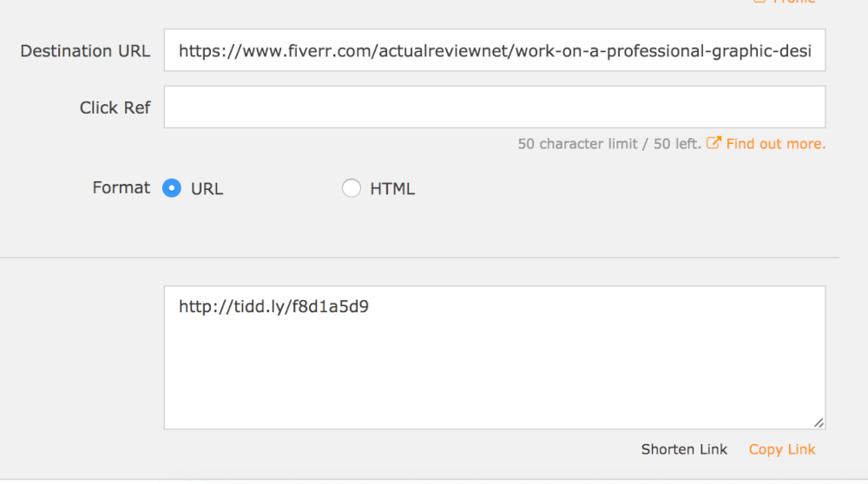Screen dimensions: 868x484
Task: Focus the empty Click Ref field
Action: pos(495,107)
